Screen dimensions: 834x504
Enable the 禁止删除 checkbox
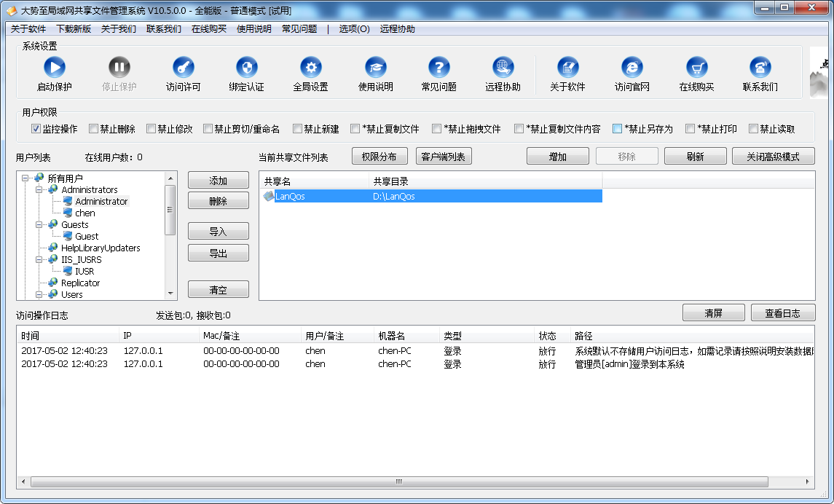point(93,129)
